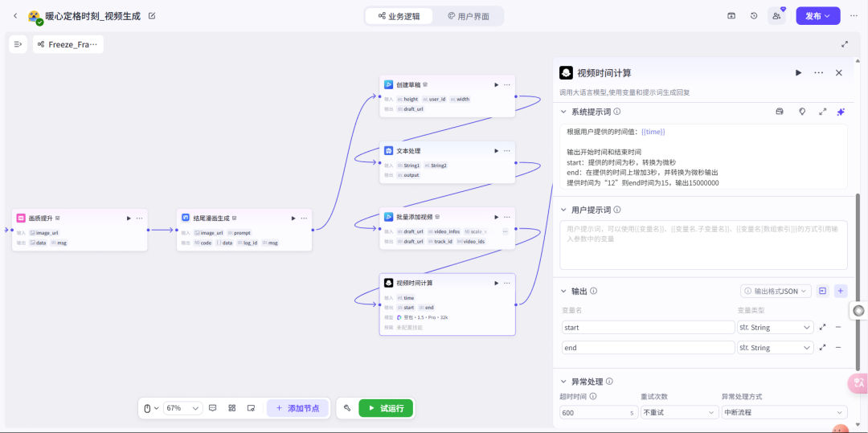Open the wrench debug tool icon

click(347, 408)
